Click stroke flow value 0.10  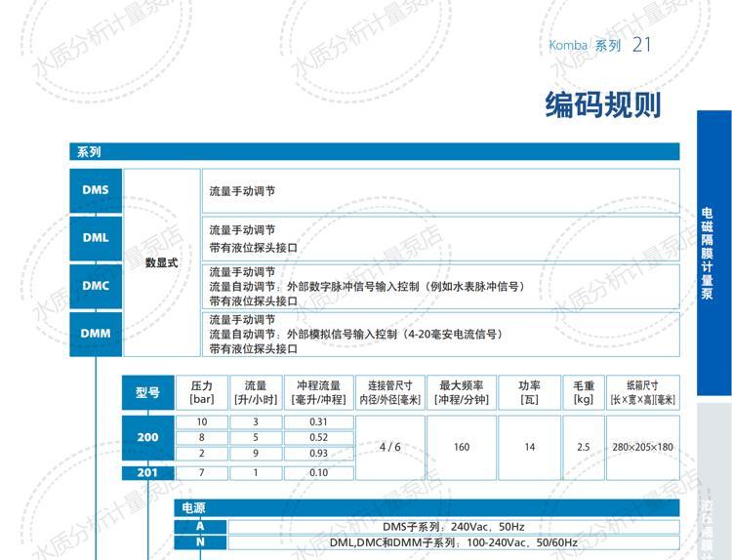319,473
